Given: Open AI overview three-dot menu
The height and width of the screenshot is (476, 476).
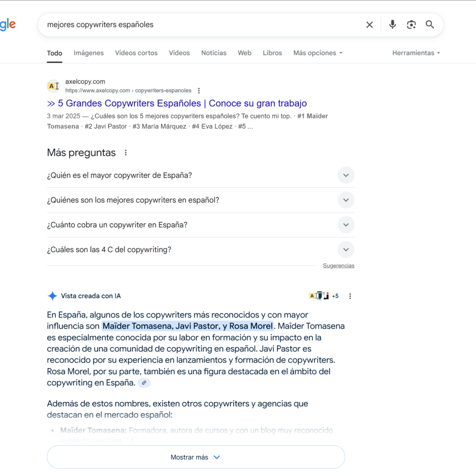Looking at the screenshot, I should click(350, 296).
